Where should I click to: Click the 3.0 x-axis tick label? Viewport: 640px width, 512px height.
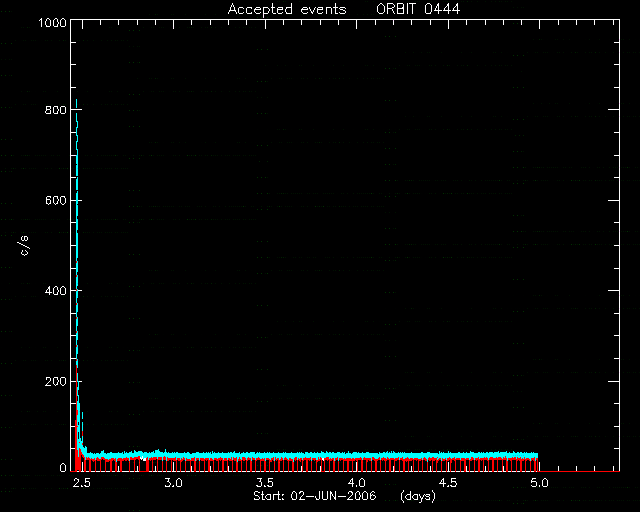173,483
